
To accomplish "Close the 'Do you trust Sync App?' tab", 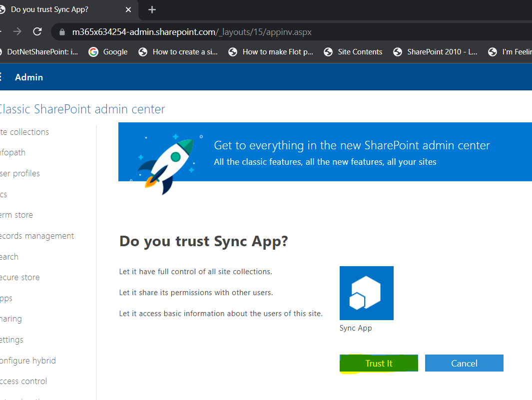I will click(x=128, y=10).
